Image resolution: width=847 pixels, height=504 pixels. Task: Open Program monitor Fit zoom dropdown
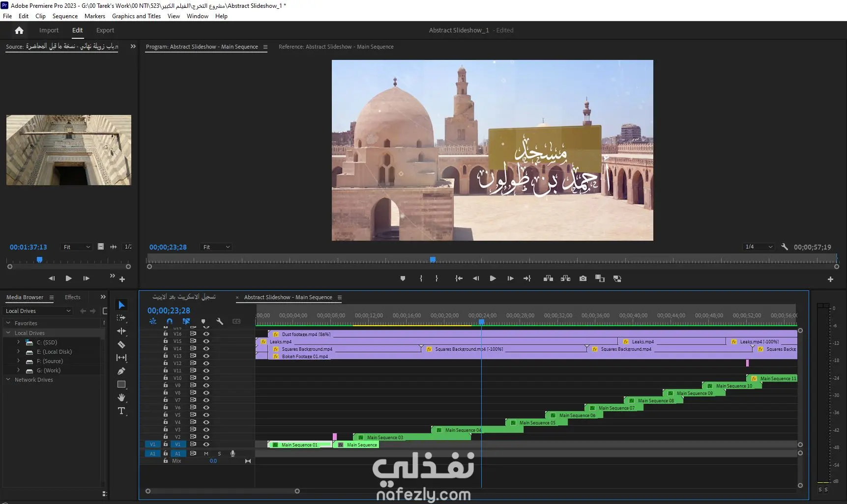216,247
